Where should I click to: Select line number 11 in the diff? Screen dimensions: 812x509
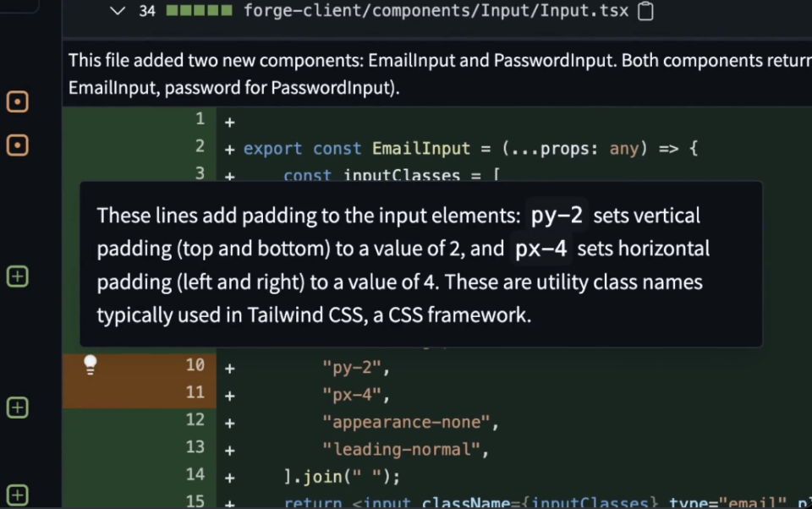(x=195, y=392)
